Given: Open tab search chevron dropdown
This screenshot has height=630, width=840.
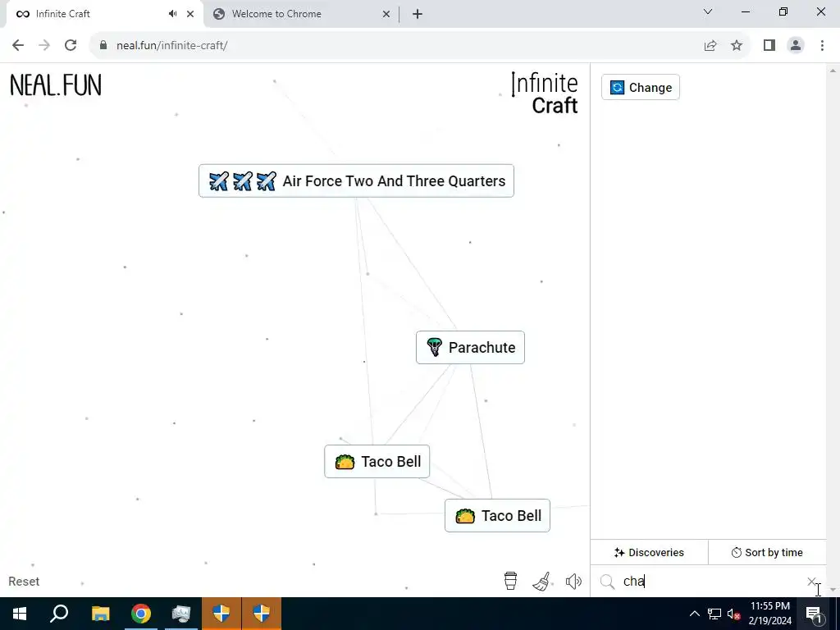Looking at the screenshot, I should (x=708, y=11).
